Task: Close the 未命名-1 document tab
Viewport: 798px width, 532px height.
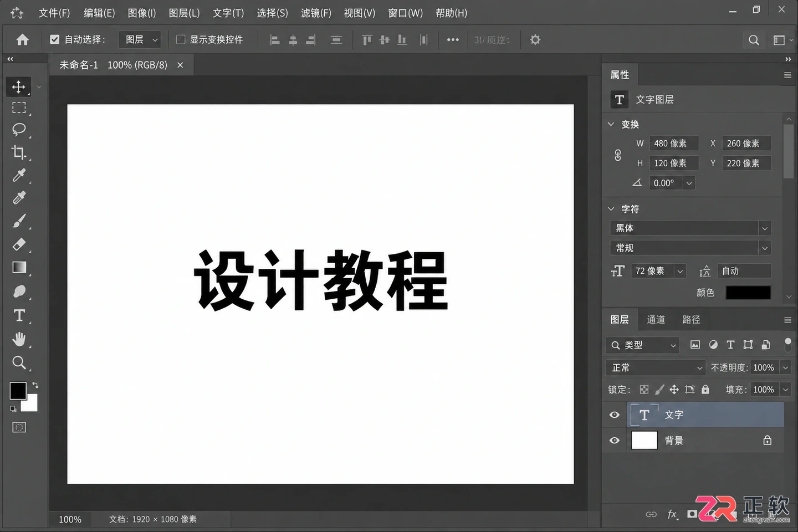Action: tap(180, 65)
